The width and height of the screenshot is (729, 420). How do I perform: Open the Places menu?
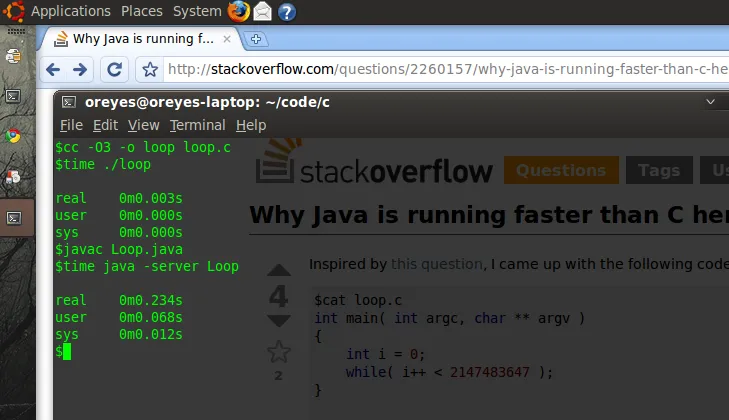142,11
